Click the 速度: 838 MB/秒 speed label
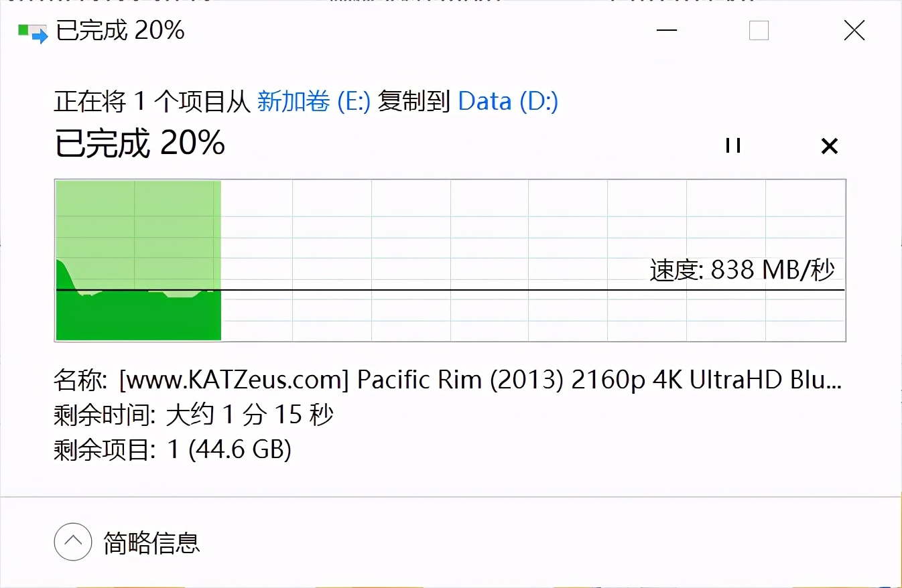Viewport: 902px width, 588px height. (x=742, y=270)
